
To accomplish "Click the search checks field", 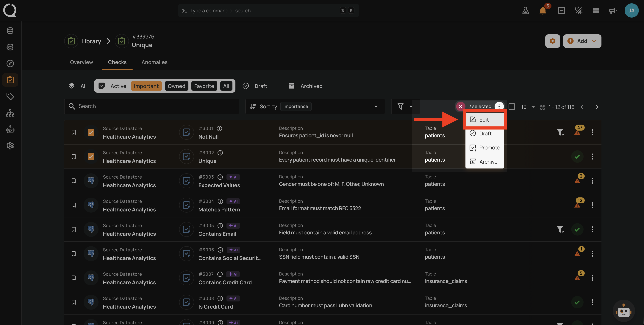I will tap(151, 106).
